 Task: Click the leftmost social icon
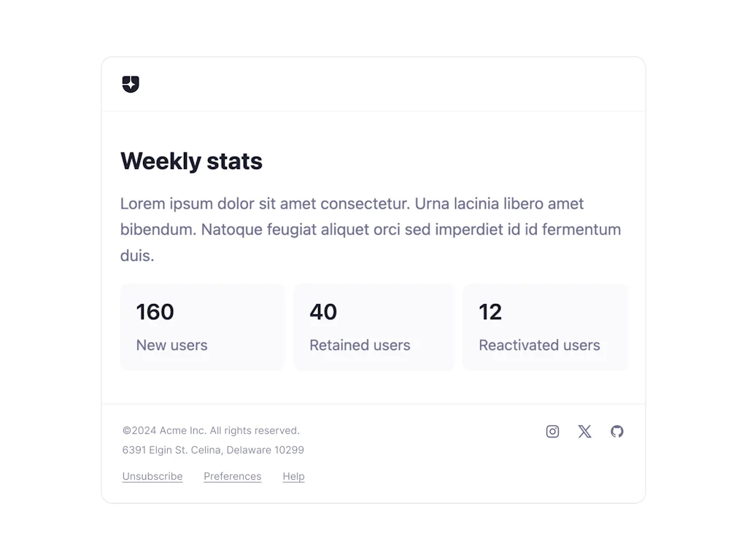(x=552, y=431)
